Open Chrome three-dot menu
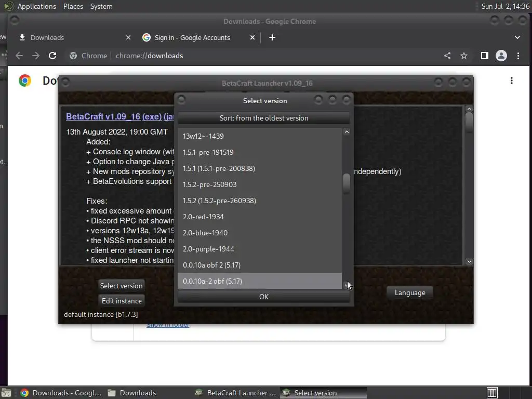 518,56
